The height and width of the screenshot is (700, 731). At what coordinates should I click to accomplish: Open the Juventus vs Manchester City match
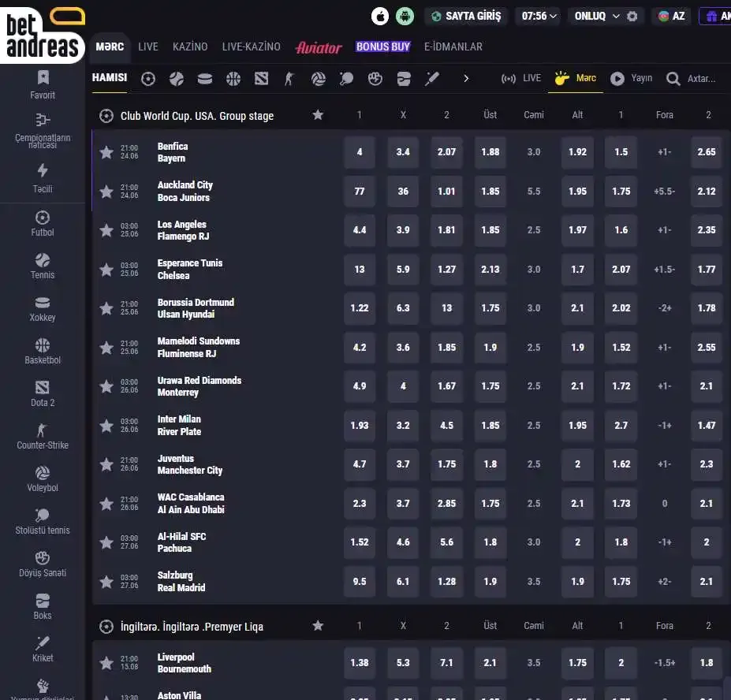pyautogui.click(x=190, y=464)
